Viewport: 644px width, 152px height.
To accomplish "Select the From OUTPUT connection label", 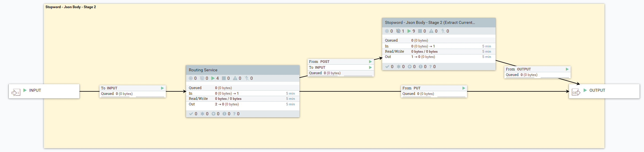I will 518,69.
